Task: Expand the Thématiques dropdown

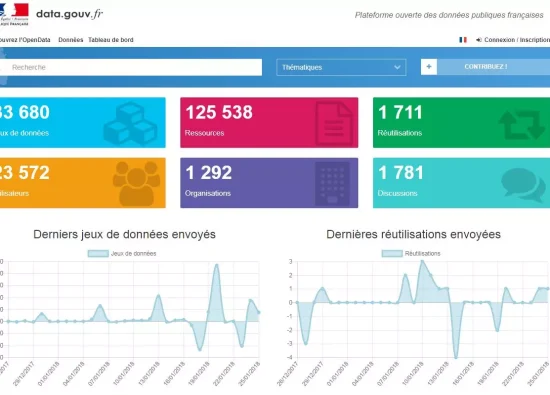Action: [341, 67]
